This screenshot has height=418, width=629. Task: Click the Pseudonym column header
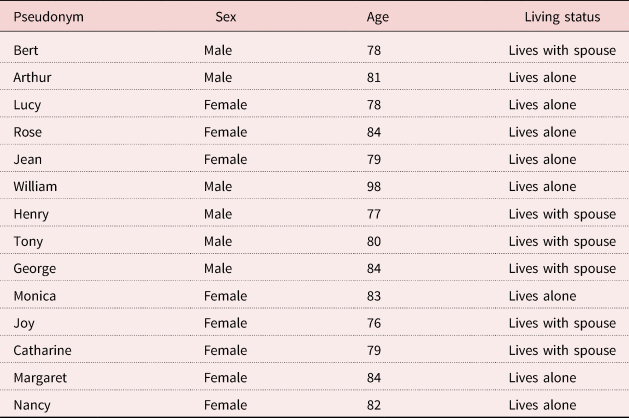click(49, 17)
